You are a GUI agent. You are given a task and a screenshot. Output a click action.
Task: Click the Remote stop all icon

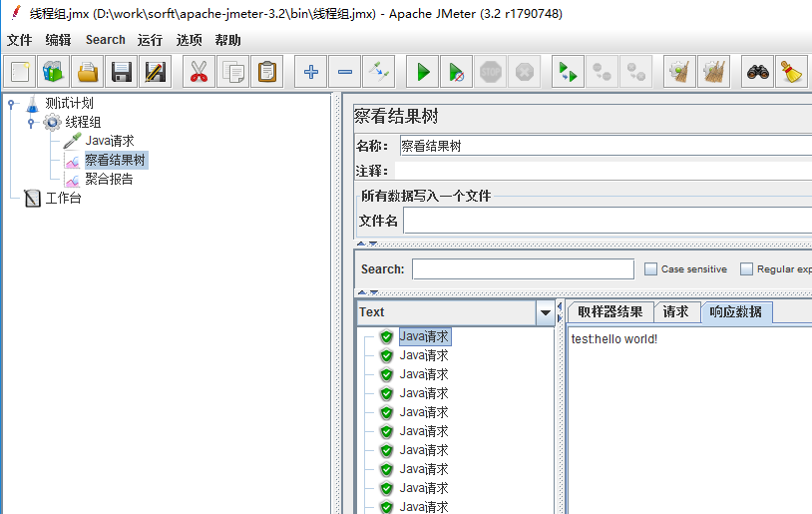tap(602, 72)
